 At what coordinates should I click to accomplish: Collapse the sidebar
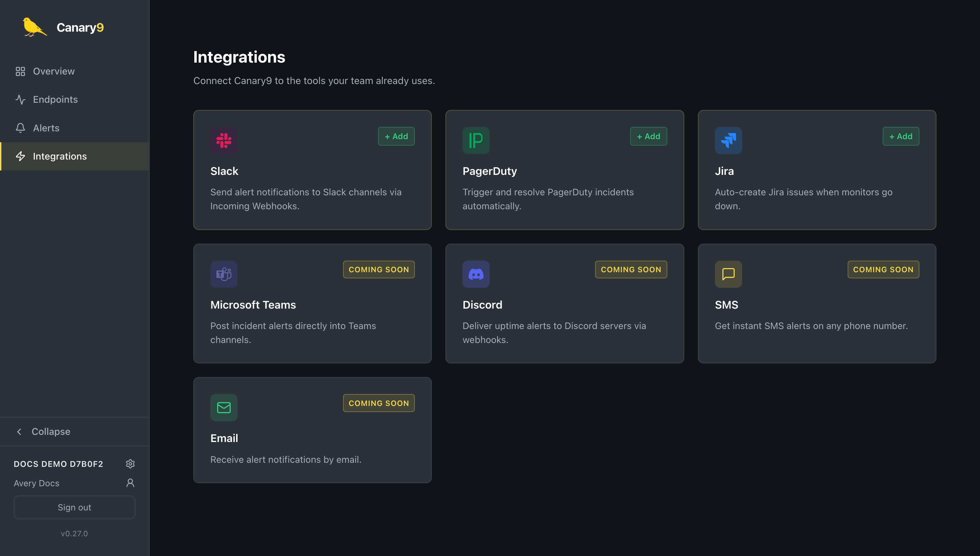75,431
